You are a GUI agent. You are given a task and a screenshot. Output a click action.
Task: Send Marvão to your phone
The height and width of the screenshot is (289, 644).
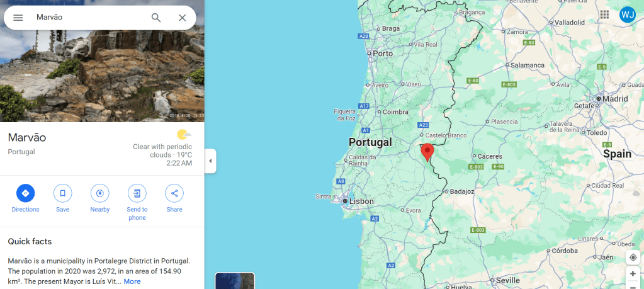(x=137, y=202)
